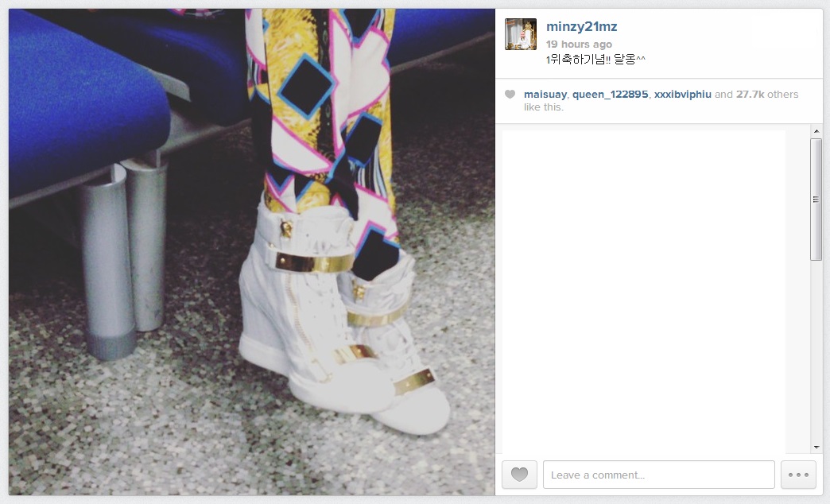Open minzy21mz profile picture thumbnail
The height and width of the screenshot is (504, 830).
pyautogui.click(x=520, y=34)
